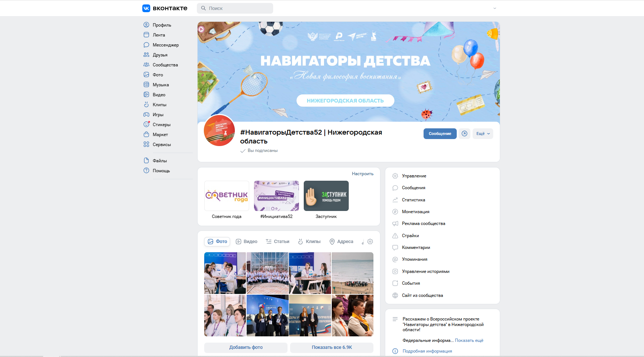Open the Стикеры smiley icon
Image resolution: width=644 pixels, height=357 pixels.
pyautogui.click(x=146, y=124)
